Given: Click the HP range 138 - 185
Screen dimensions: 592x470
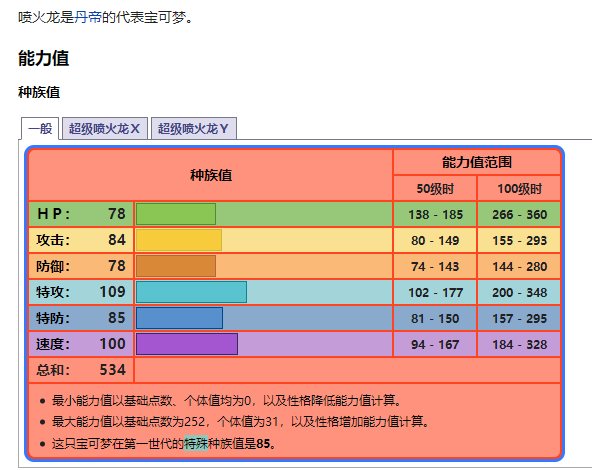Looking at the screenshot, I should coord(435,214).
